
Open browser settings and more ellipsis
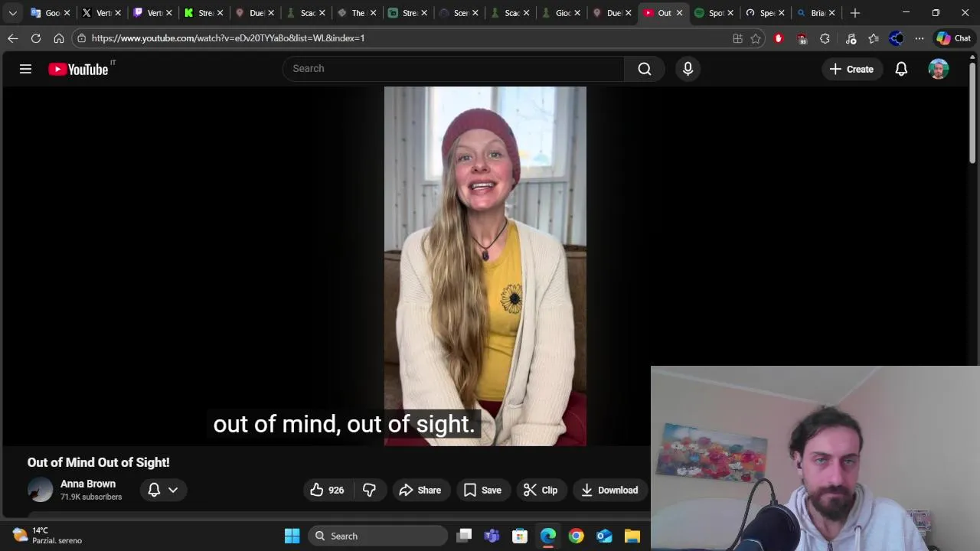(920, 38)
